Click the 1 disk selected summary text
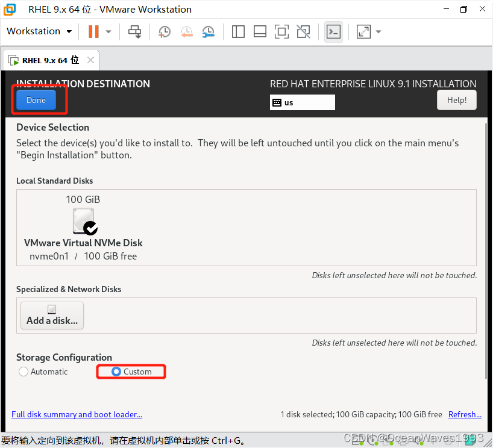Image resolution: width=493 pixels, height=448 pixels. [361, 414]
